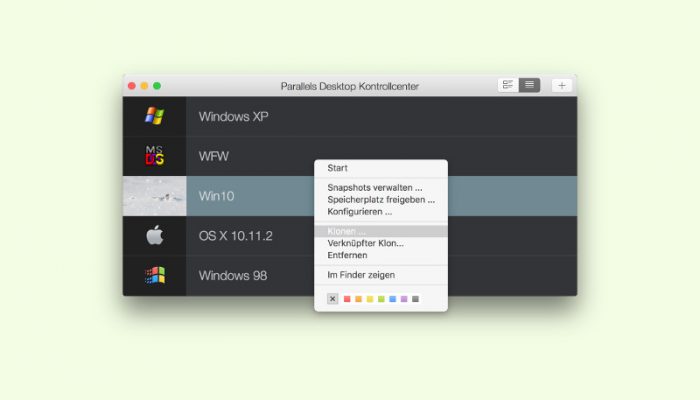700x400 pixels.
Task: Apply the blue color tag
Action: [392, 299]
